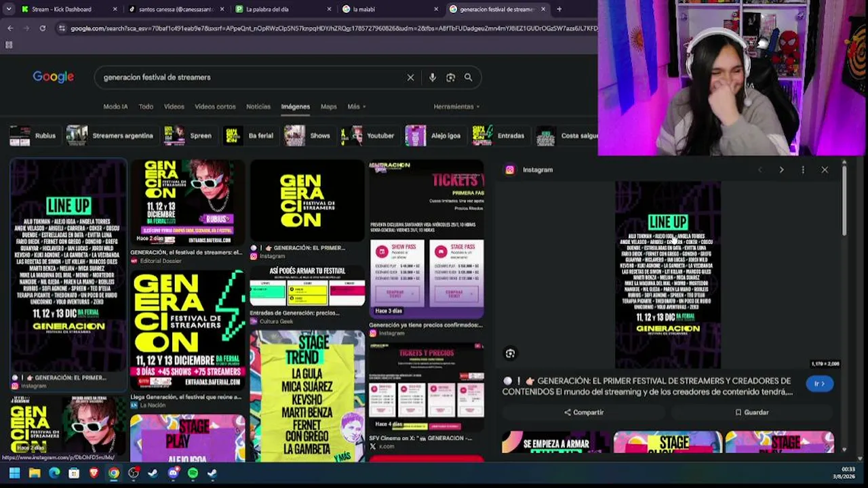Image resolution: width=868 pixels, height=488 pixels.
Task: Open the Windows Start menu
Action: 14,473
